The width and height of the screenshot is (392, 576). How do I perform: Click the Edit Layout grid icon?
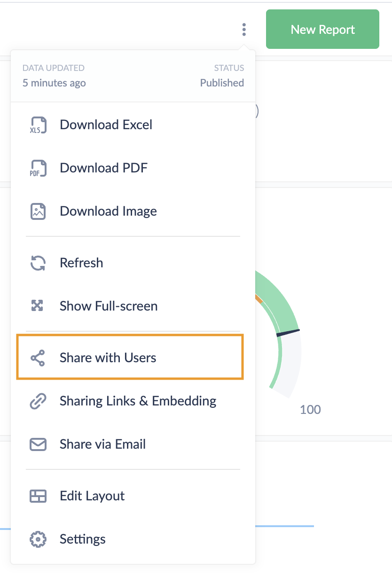pyautogui.click(x=38, y=496)
